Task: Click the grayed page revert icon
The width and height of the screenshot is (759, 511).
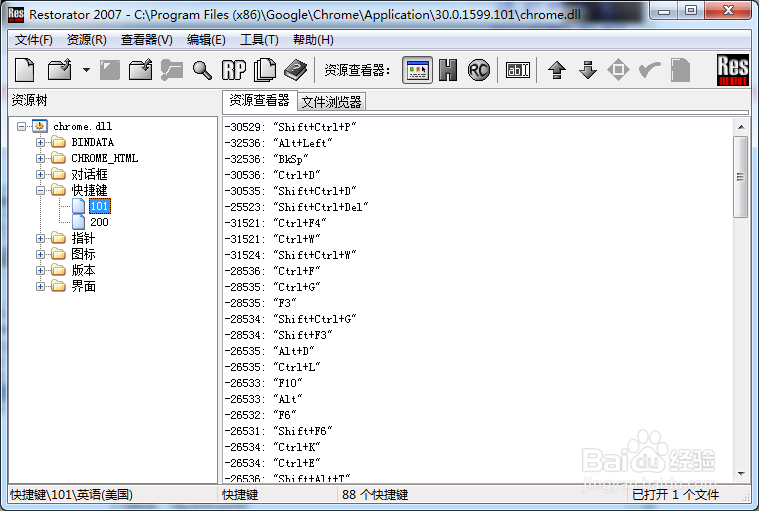Action: click(x=681, y=70)
